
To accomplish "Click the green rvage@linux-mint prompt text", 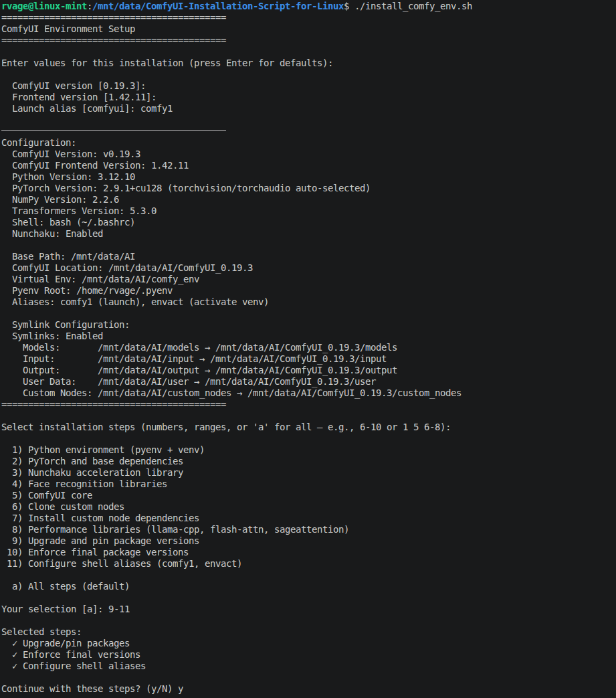I will [44, 6].
